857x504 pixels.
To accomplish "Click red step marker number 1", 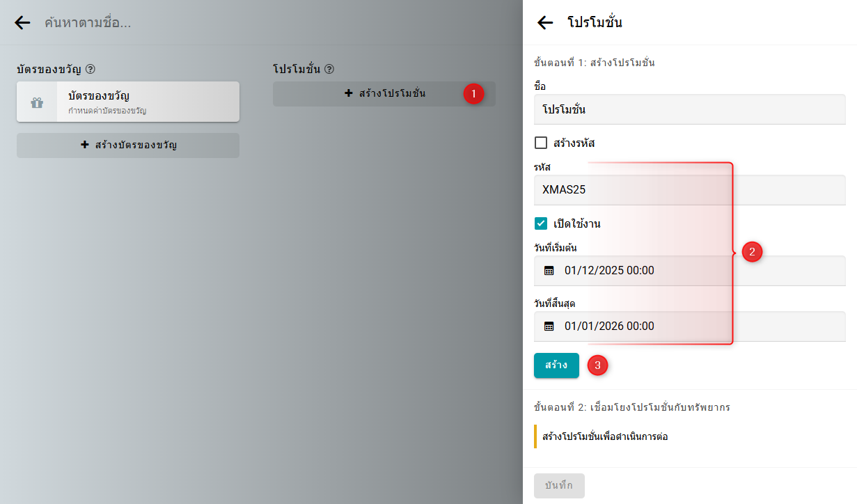I will coord(473,94).
